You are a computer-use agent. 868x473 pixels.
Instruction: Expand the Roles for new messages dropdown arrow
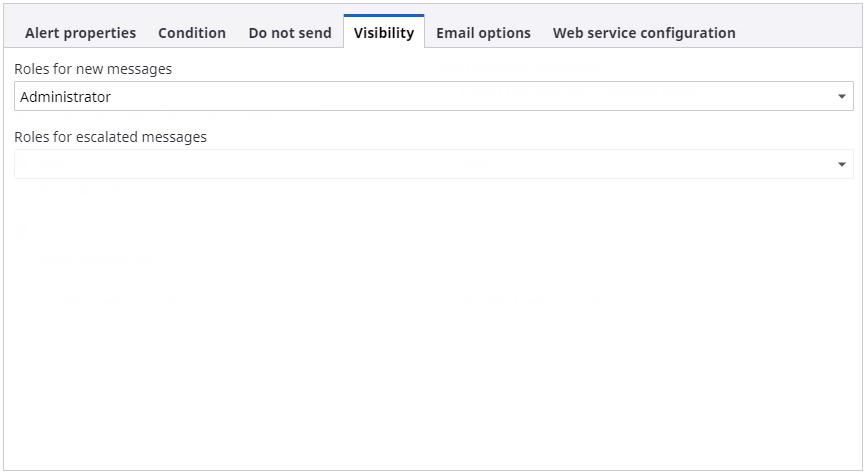point(841,97)
